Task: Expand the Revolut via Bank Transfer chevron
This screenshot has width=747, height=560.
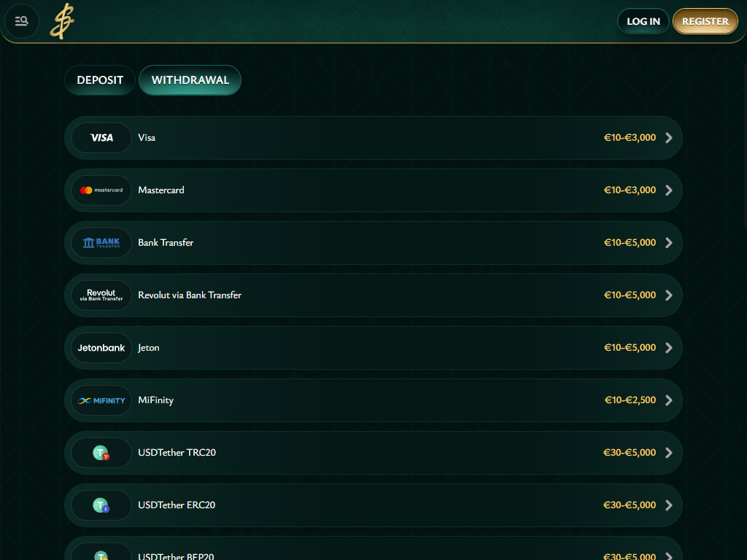Action: pos(669,295)
